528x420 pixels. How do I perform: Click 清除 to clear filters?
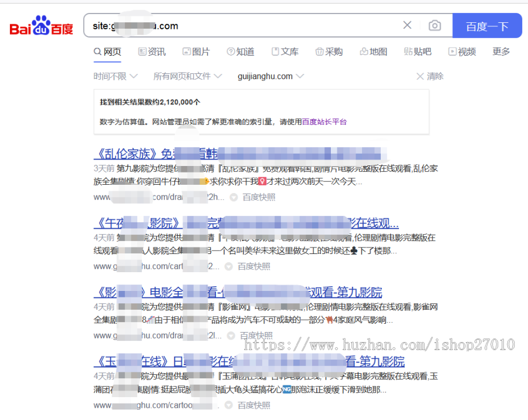430,76
